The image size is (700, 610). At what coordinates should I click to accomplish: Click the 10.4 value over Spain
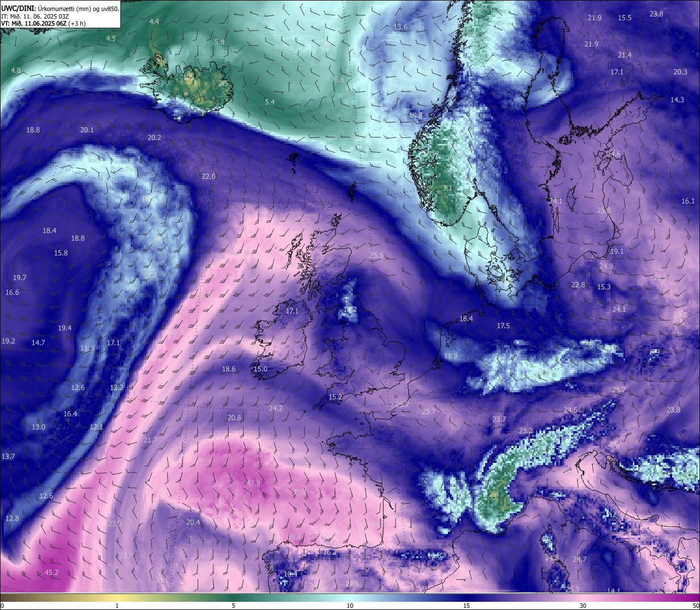click(291, 574)
